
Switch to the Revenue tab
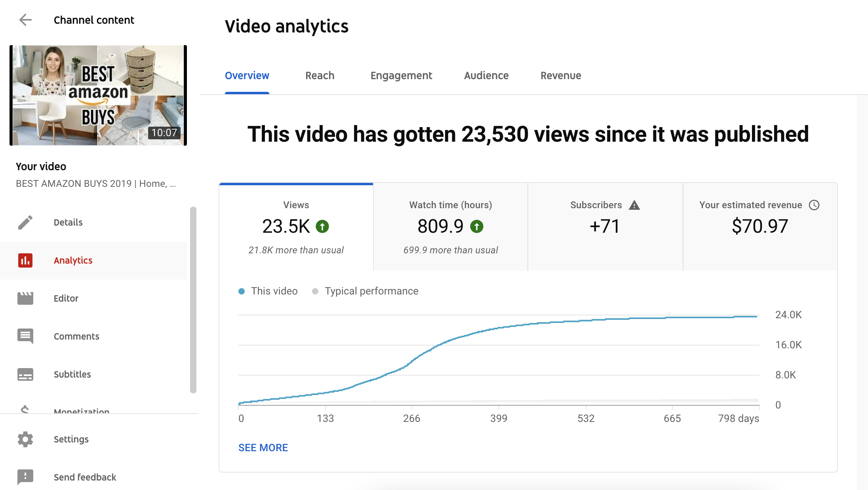pos(561,76)
